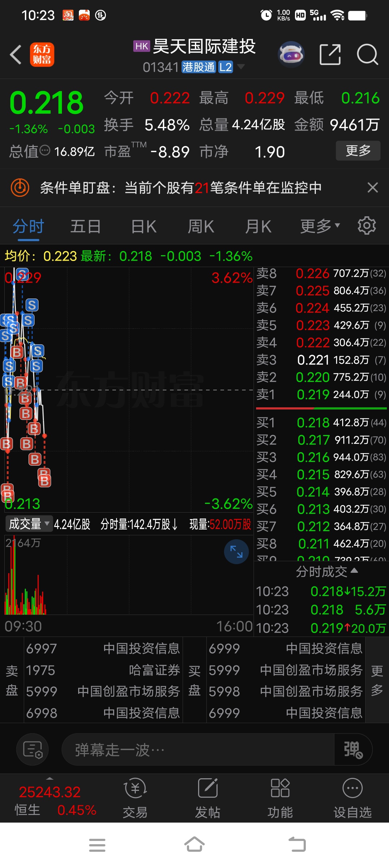This screenshot has height=868, width=389.
Task: Switch to the 周K tab
Action: tap(201, 226)
